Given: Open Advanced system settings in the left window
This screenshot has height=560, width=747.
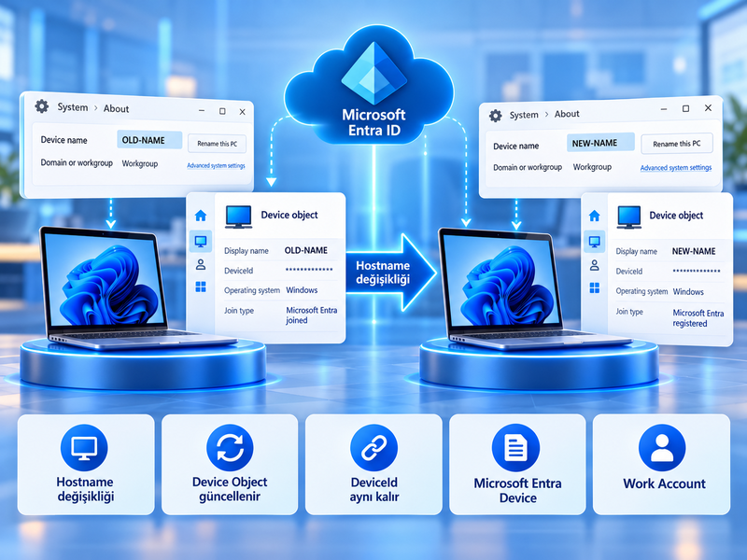Looking at the screenshot, I should [x=216, y=166].
